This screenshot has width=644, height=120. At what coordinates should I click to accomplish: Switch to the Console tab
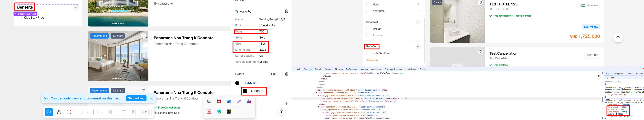318,69
